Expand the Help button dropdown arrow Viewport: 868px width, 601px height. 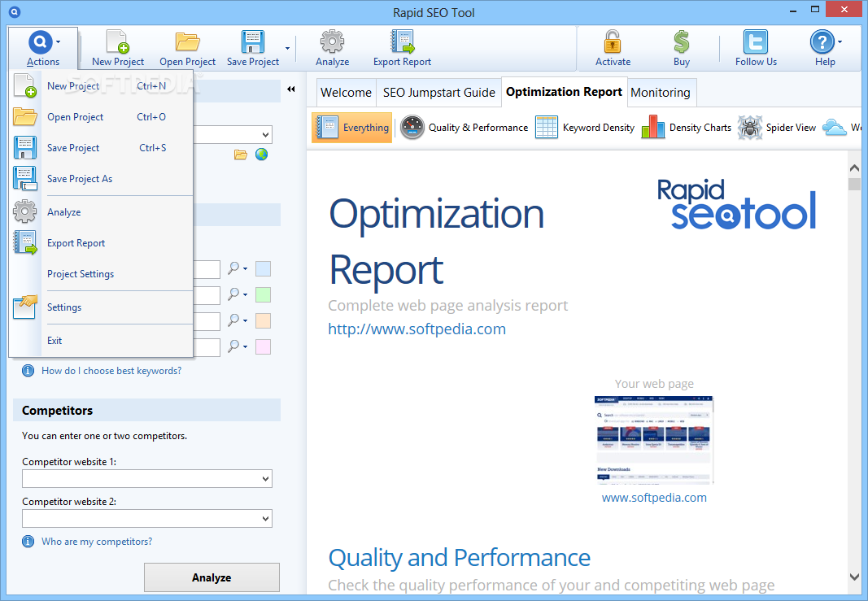coord(840,41)
